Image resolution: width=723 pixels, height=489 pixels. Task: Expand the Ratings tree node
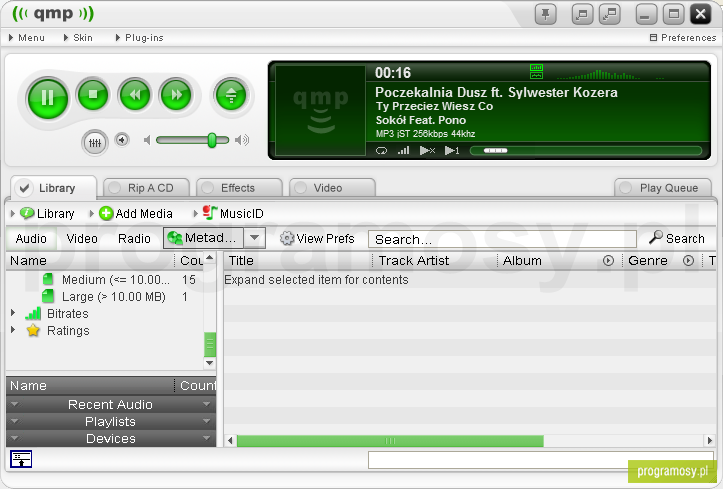[13, 330]
